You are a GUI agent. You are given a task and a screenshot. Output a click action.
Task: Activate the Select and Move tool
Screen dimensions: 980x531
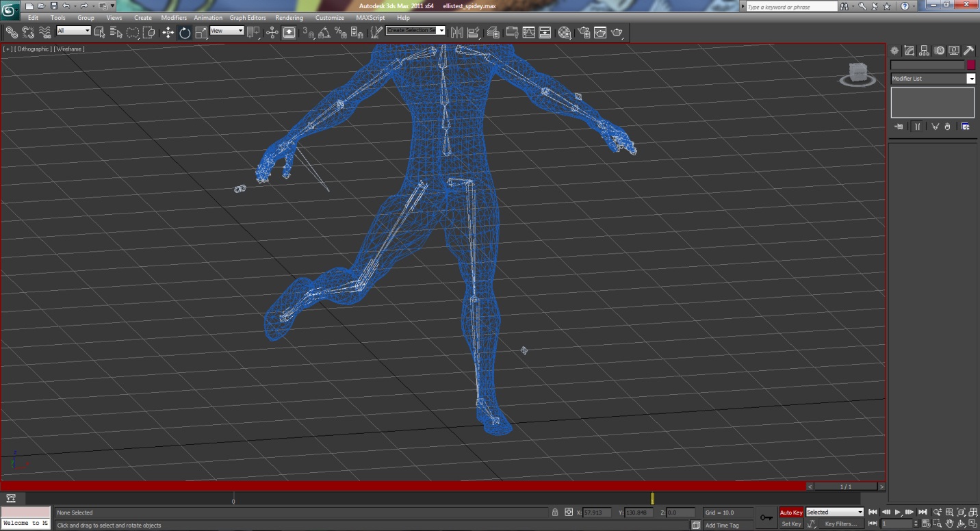(x=168, y=32)
